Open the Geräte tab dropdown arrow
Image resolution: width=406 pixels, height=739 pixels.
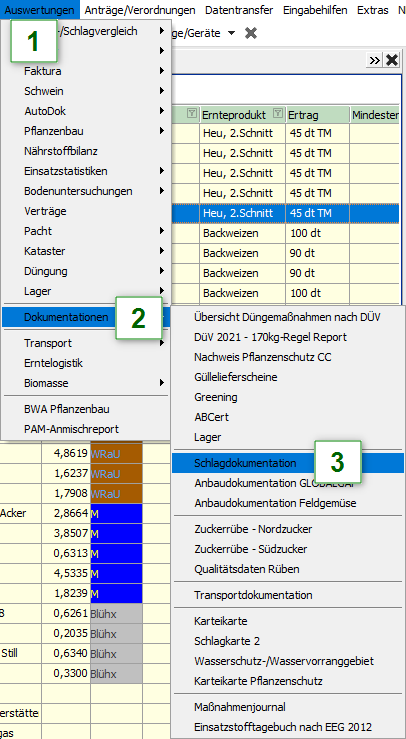231,33
